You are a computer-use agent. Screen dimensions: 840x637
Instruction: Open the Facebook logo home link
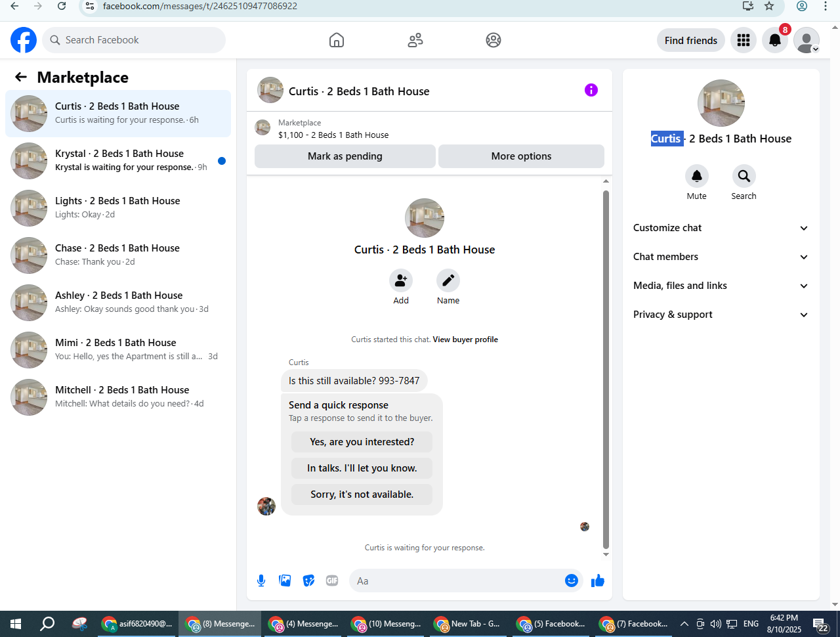click(24, 40)
